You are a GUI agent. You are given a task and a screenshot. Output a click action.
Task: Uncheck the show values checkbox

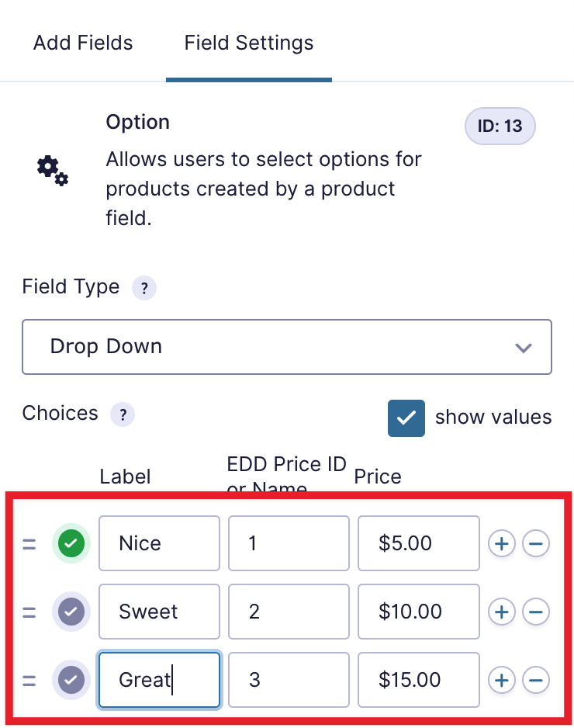tap(406, 418)
